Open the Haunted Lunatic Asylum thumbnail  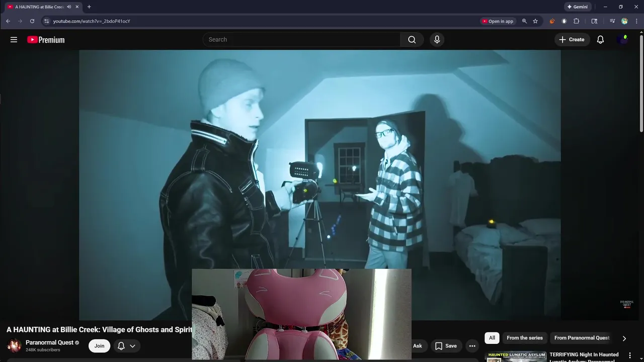[515, 356]
